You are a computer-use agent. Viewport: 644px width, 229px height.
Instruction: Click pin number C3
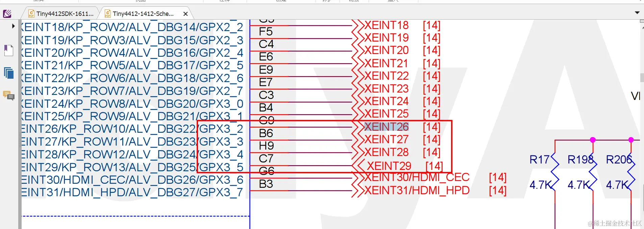[266, 95]
